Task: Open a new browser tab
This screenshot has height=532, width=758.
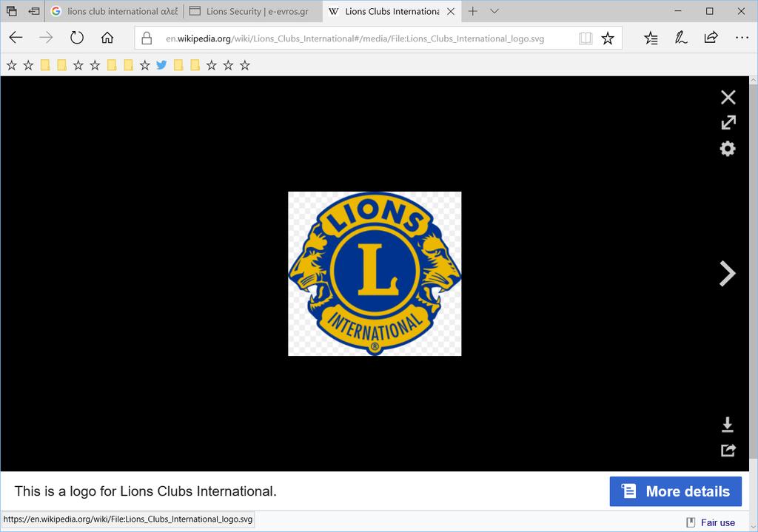Action: [473, 11]
